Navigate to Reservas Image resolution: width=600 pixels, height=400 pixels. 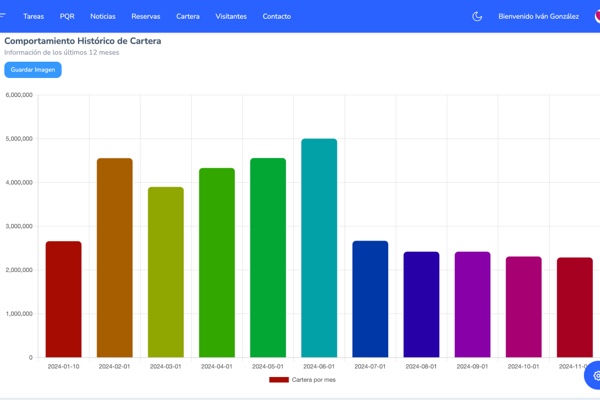(145, 16)
